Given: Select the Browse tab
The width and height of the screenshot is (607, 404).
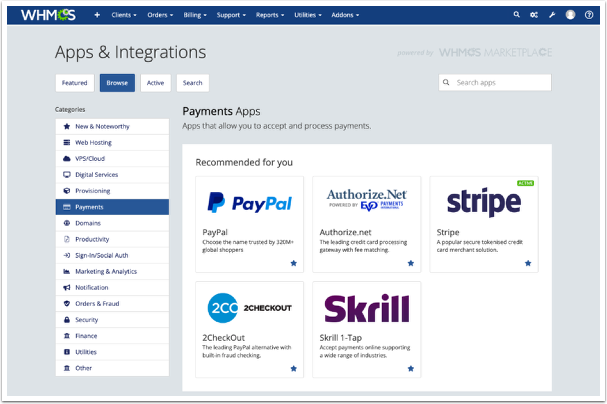Looking at the screenshot, I should point(117,83).
